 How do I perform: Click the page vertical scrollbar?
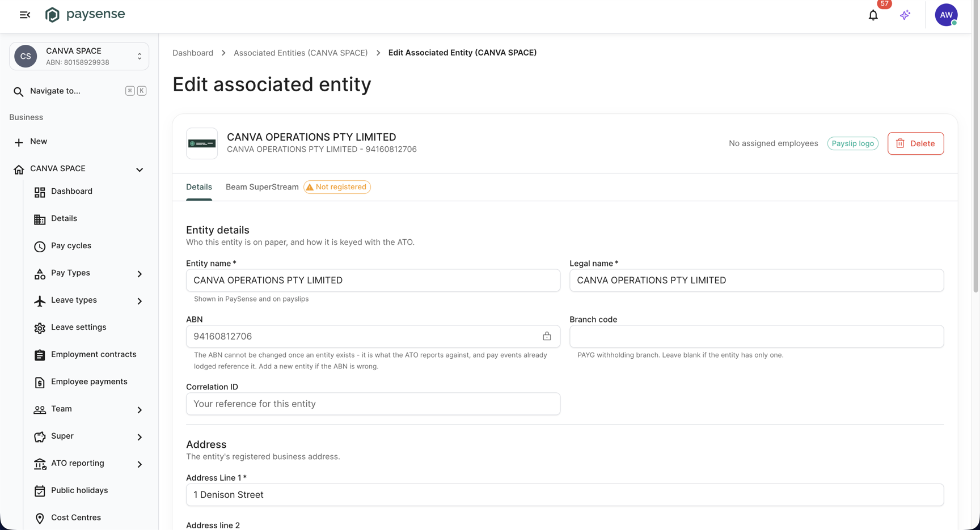[x=975, y=147]
